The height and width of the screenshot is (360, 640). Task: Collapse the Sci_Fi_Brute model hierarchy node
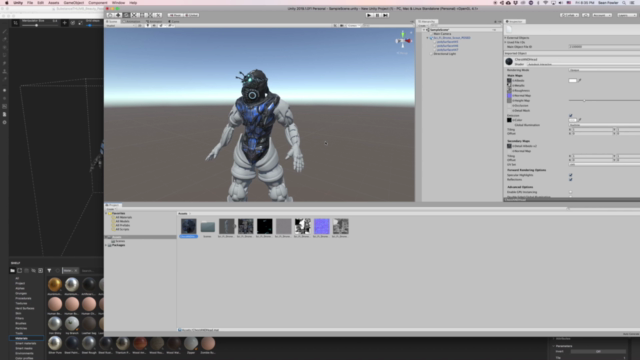428,38
